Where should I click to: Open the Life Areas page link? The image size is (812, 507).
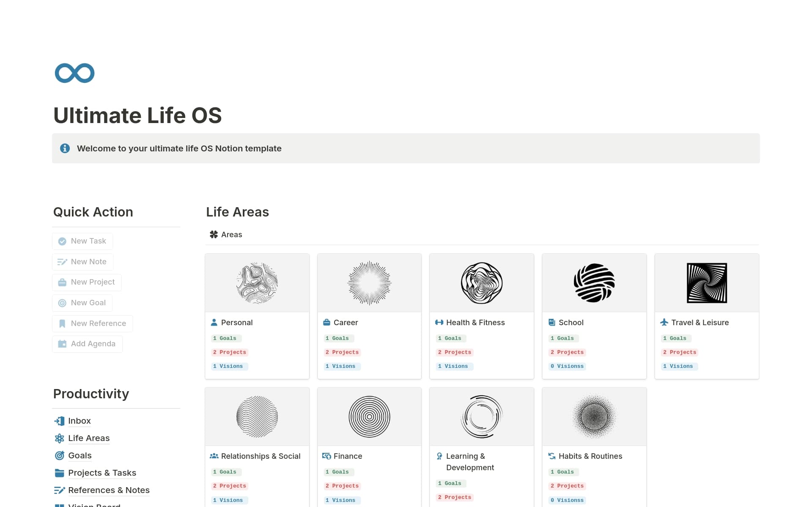[x=89, y=438]
